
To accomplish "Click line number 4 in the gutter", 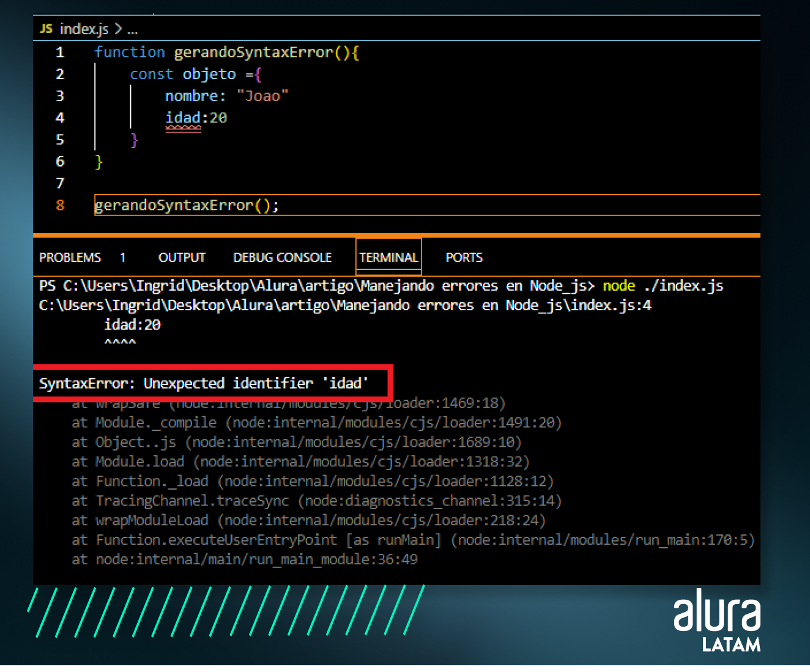I will [x=60, y=118].
